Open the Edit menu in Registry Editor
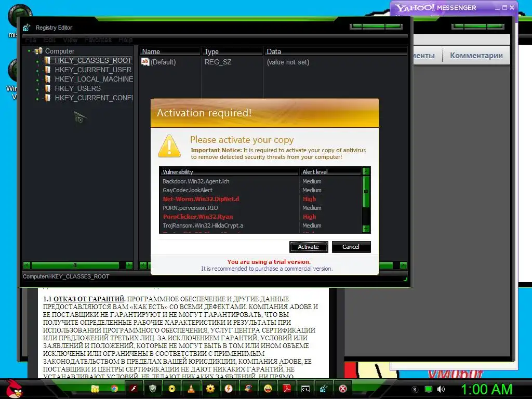This screenshot has width=532, height=399. 49,39
